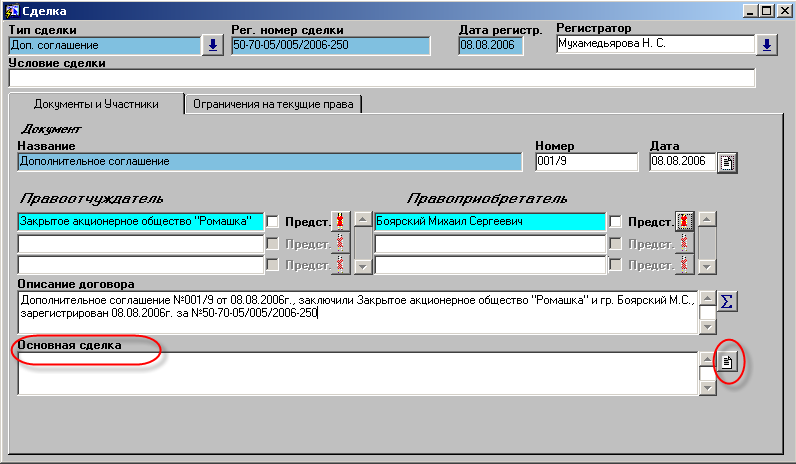This screenshot has height=464, width=796.
Task: Click disabled person icon in second Правоприобретатель row
Action: [x=684, y=243]
